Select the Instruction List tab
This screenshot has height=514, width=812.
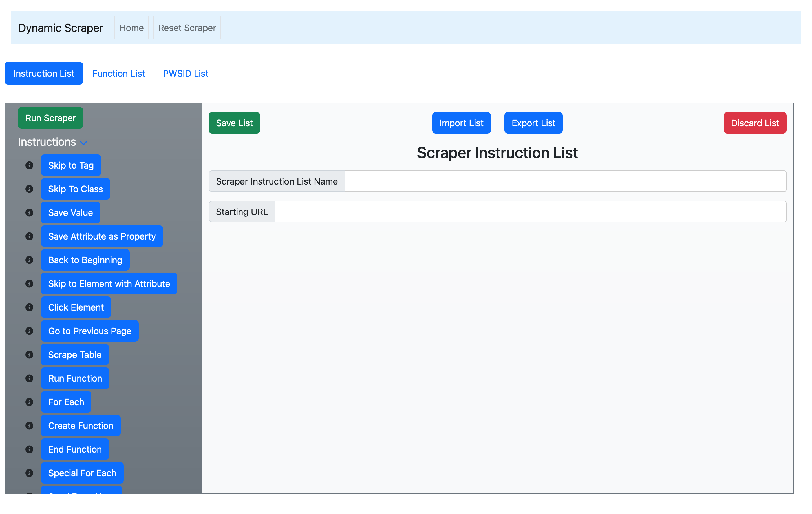tap(44, 74)
